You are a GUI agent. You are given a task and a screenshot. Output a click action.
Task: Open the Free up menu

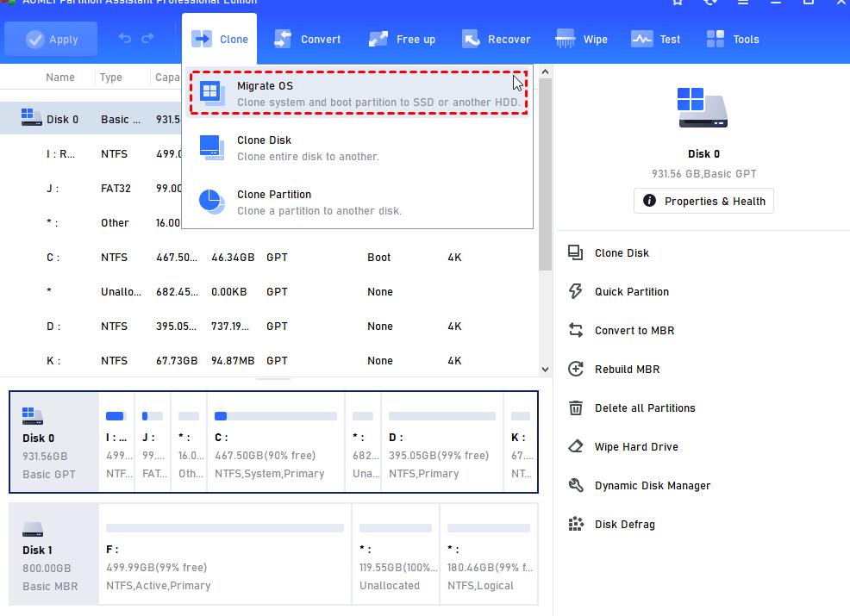pyautogui.click(x=402, y=39)
